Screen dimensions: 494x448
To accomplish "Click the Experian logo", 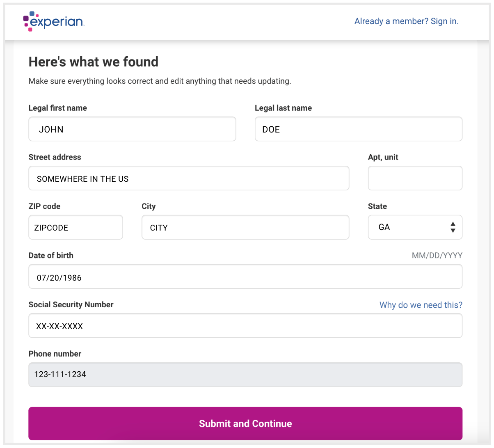I will (x=54, y=21).
